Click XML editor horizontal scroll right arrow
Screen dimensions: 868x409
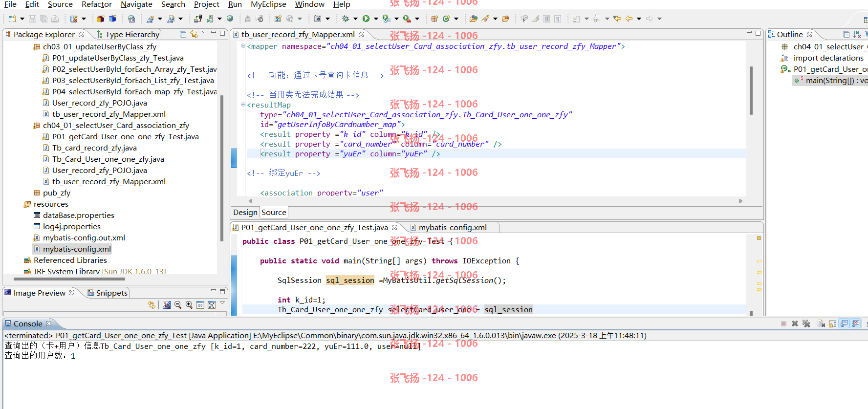(740, 201)
